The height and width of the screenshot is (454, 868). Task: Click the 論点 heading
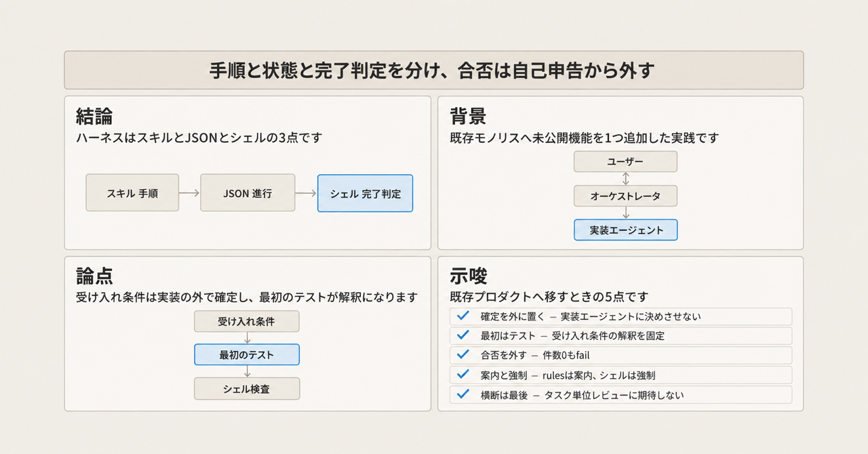click(94, 276)
